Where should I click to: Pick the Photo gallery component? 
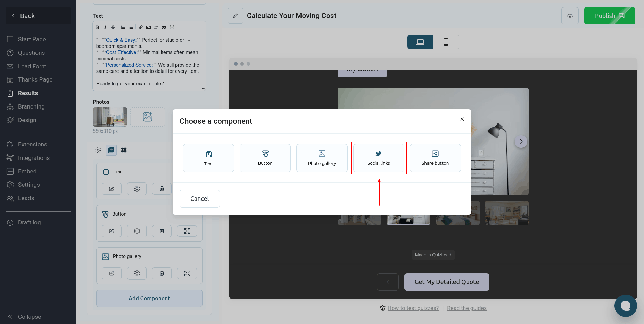click(322, 158)
